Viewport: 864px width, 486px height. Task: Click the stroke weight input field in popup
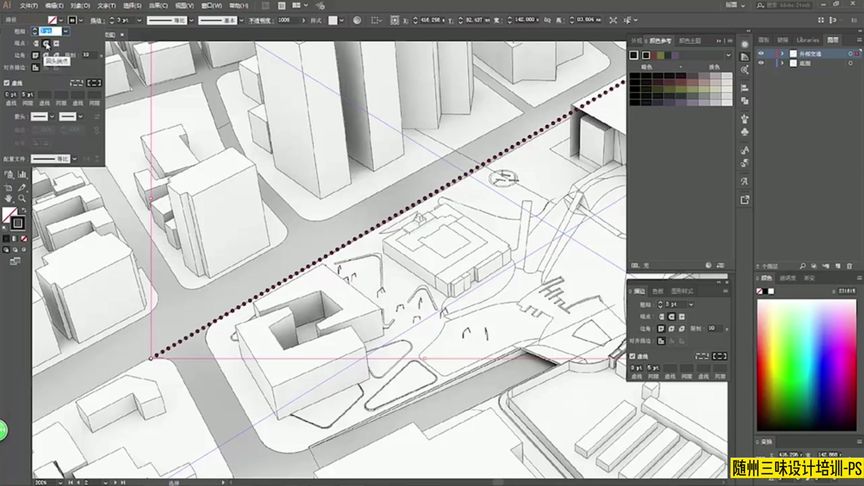[50, 31]
